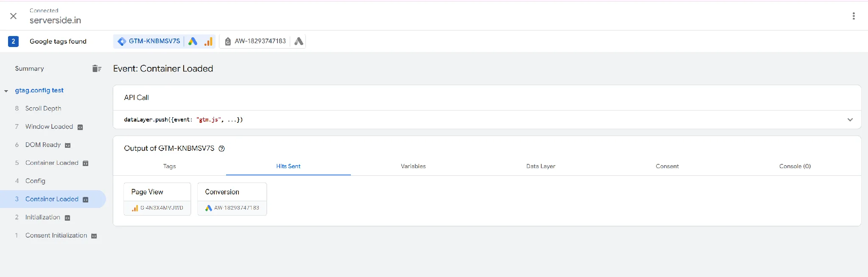The height and width of the screenshot is (277, 868).
Task: Click the lock icon in AW-18293747183 chip
Action: click(x=228, y=41)
